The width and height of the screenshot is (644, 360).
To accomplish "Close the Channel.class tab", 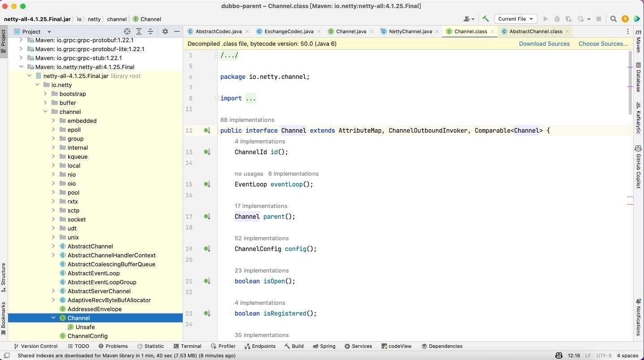I will coord(492,31).
